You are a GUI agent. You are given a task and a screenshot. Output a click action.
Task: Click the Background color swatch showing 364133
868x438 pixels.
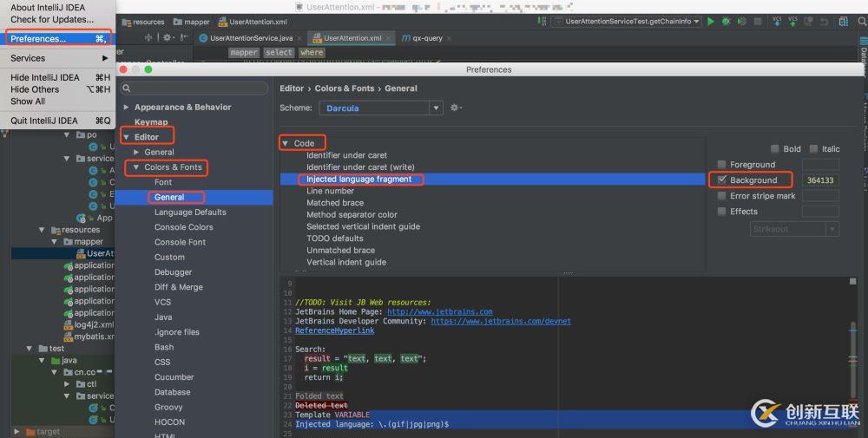click(819, 180)
